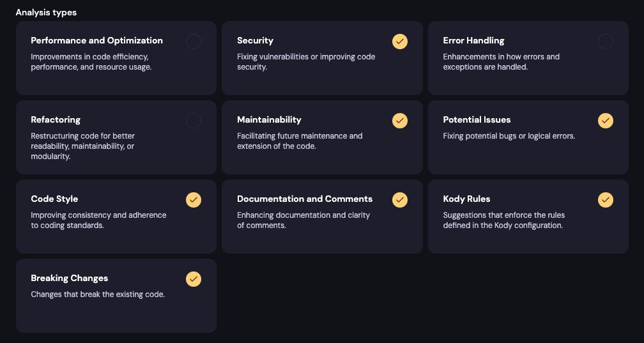Select the Breaking Changes card title
644x343 pixels.
point(70,278)
